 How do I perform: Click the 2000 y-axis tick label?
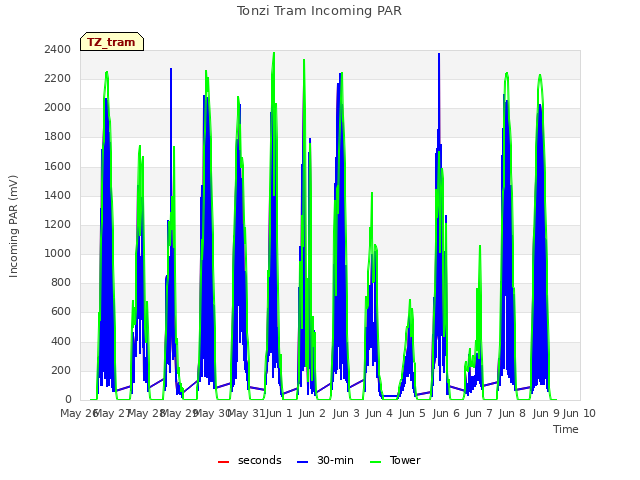[x=58, y=108]
